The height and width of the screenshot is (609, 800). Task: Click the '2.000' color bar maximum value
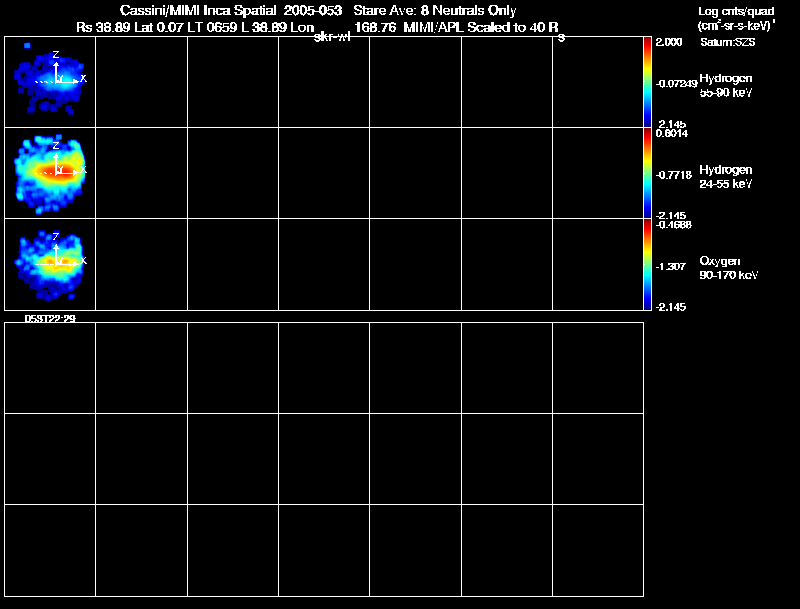(x=669, y=42)
